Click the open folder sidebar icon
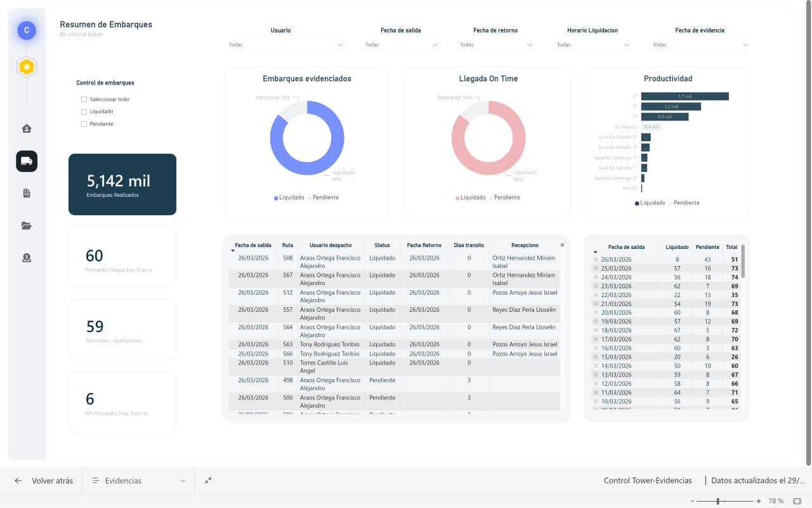Image resolution: width=812 pixels, height=508 pixels. 27,225
